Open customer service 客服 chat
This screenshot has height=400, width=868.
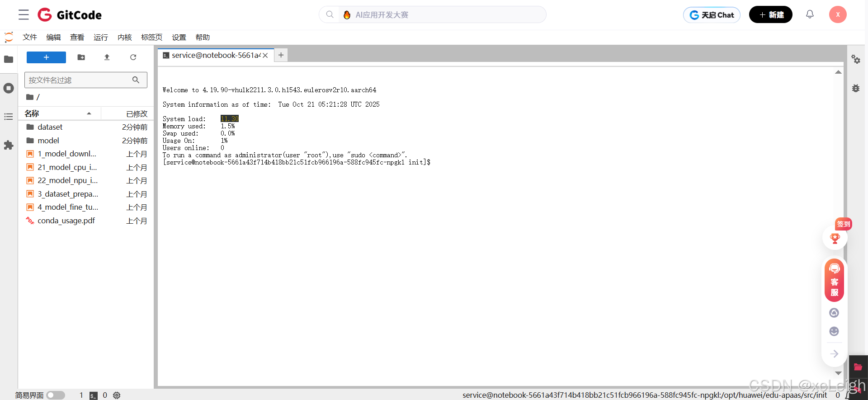pos(835,280)
